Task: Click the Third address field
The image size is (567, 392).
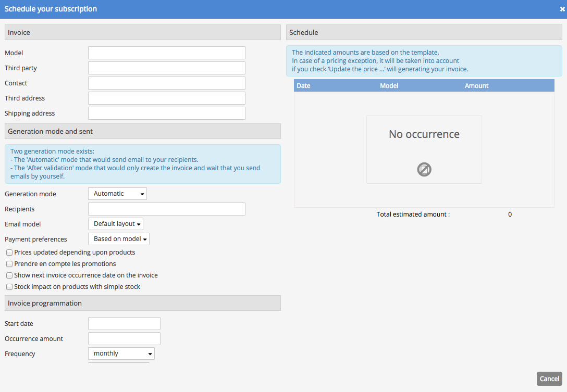Action: tap(167, 98)
